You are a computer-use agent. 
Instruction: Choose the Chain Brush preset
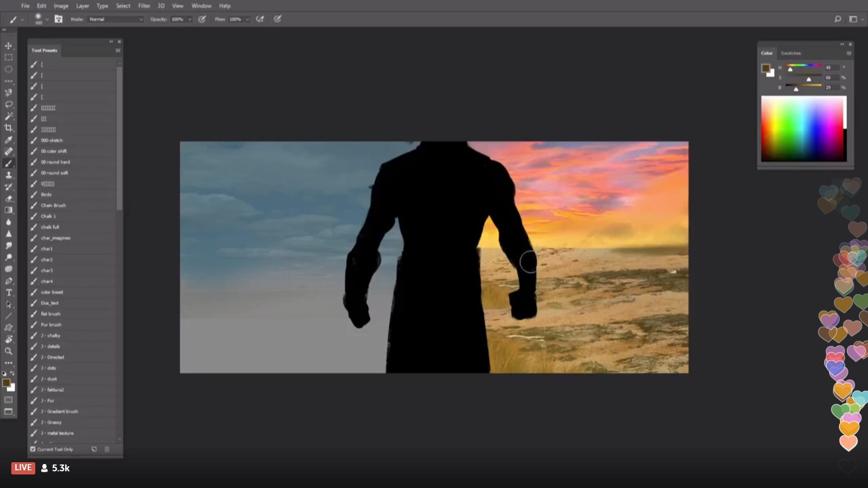[53, 205]
